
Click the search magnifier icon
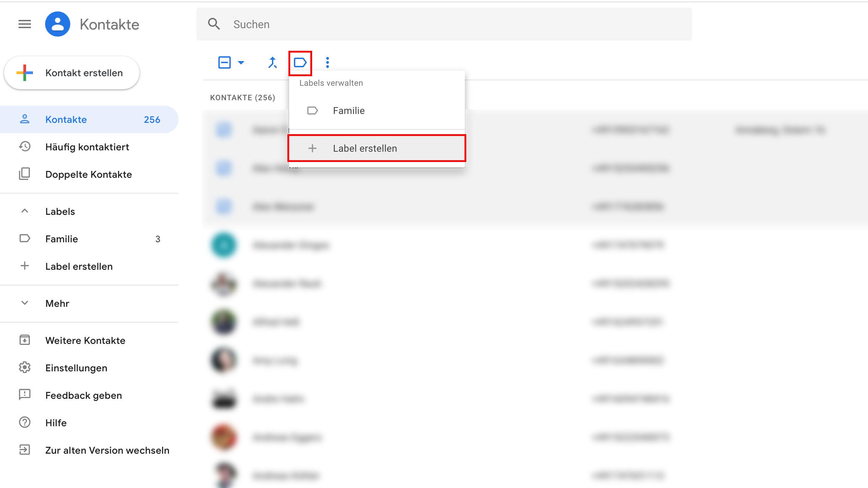(214, 24)
